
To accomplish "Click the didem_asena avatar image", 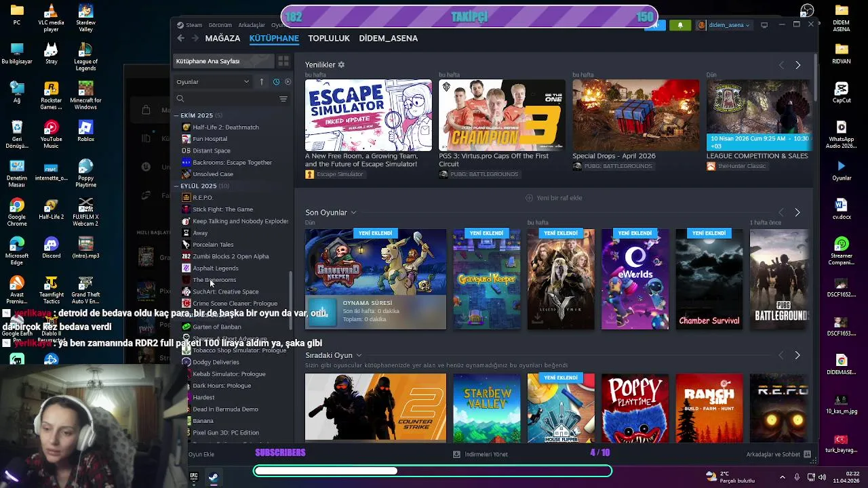I will 701,25.
